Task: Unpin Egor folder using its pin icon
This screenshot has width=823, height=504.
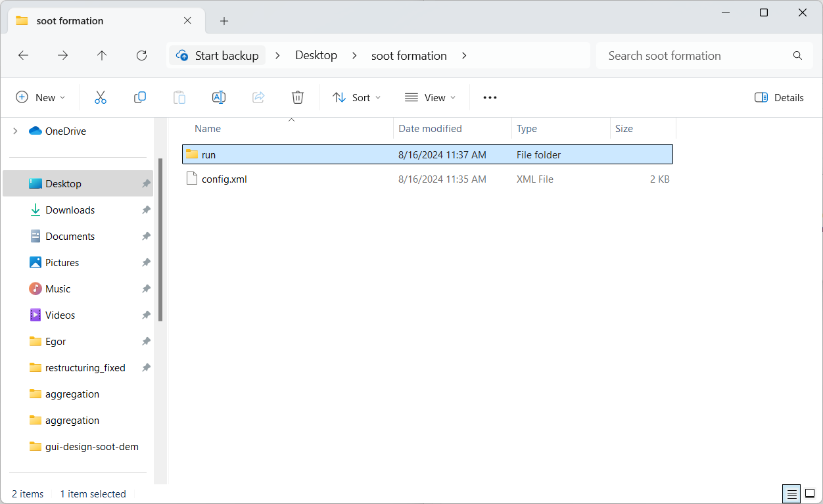Action: click(146, 342)
